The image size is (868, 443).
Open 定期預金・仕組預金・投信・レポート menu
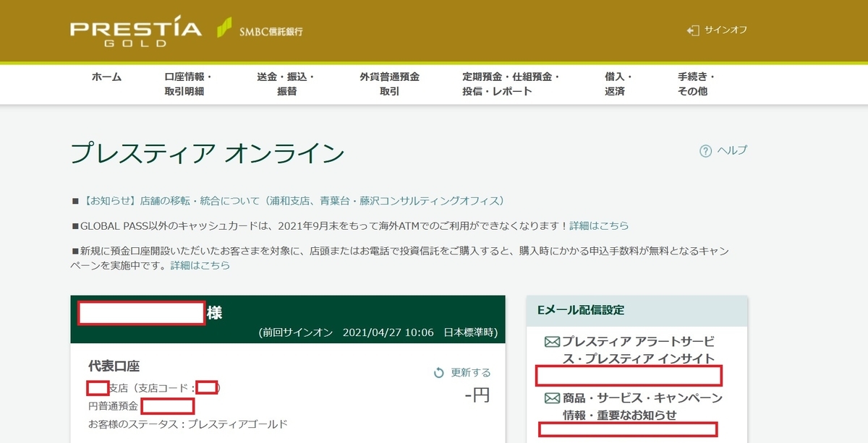pyautogui.click(x=511, y=84)
